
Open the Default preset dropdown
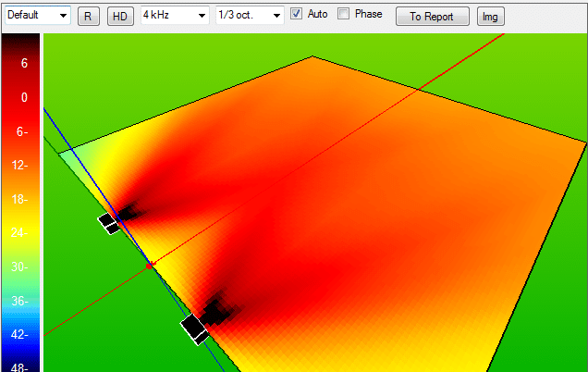click(38, 16)
